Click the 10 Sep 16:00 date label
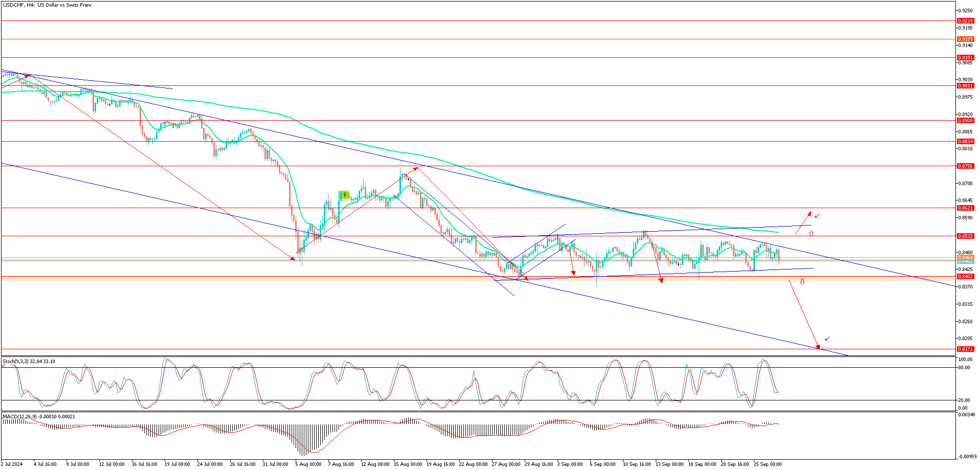Screen dimensions: 980x470 (637, 464)
